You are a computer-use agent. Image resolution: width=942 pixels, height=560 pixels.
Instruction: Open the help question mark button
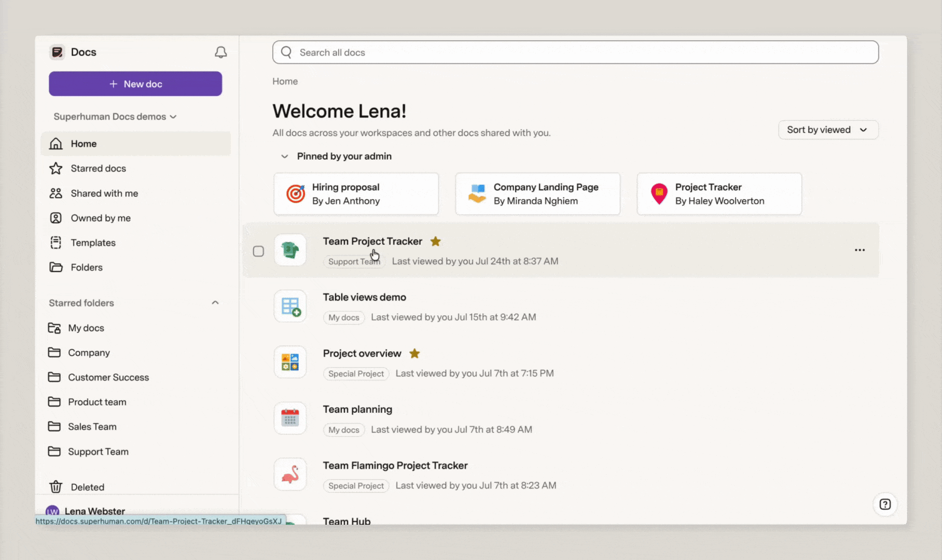point(885,504)
